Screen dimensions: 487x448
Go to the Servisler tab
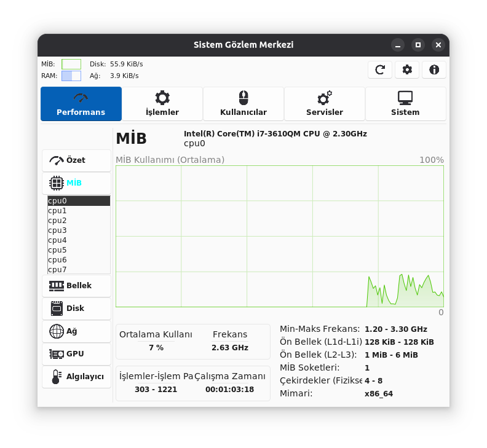pyautogui.click(x=325, y=104)
